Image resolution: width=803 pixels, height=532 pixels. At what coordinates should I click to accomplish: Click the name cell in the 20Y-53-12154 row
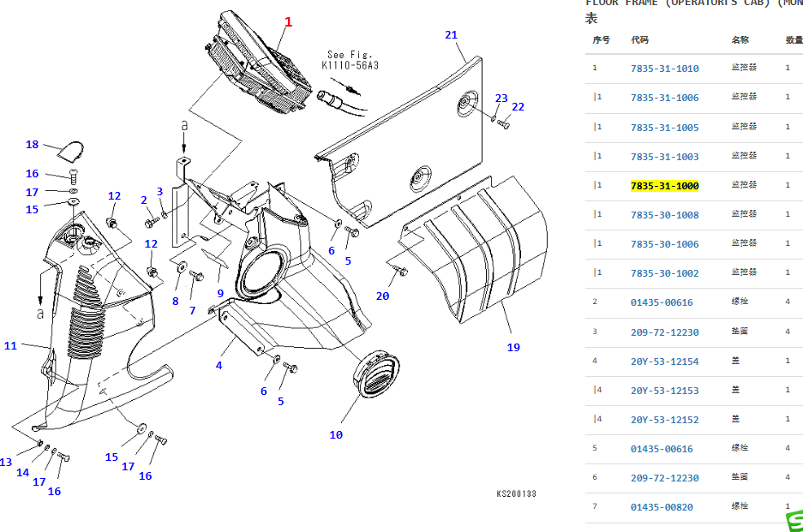point(735,361)
